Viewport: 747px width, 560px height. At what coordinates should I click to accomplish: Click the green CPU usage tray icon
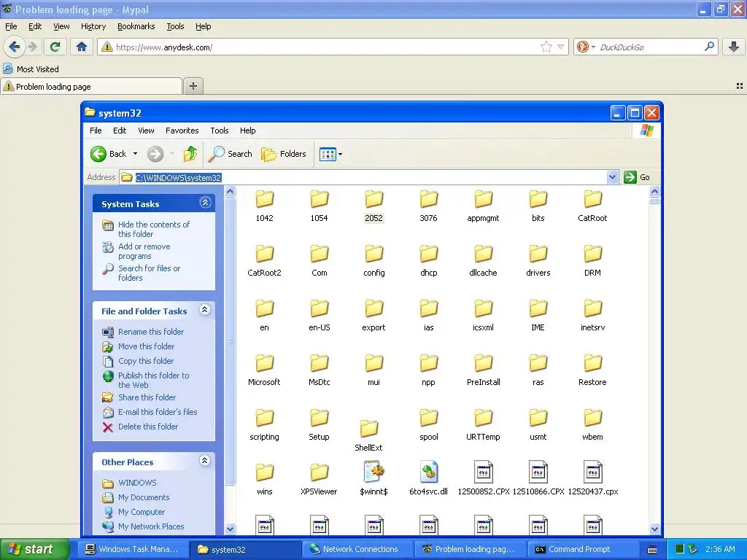coord(680,549)
